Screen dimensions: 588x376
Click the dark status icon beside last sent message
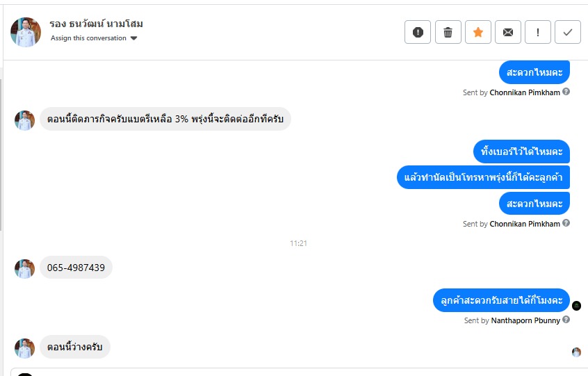pos(576,306)
